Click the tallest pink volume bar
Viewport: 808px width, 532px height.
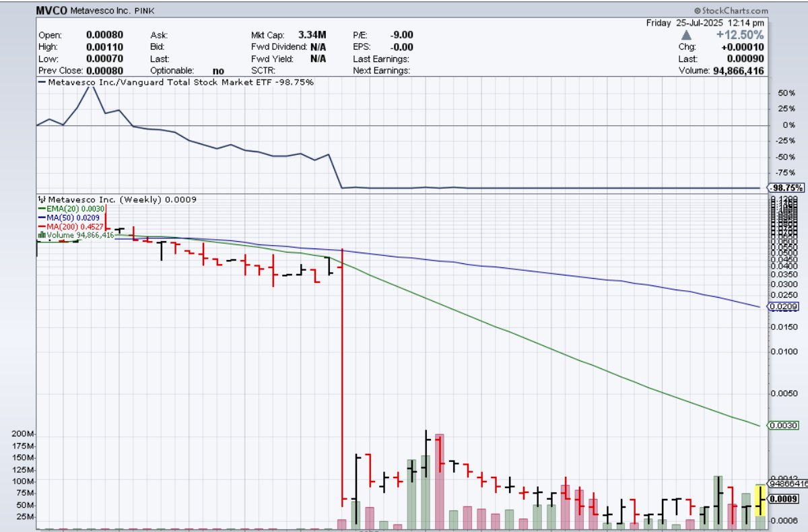(440, 481)
